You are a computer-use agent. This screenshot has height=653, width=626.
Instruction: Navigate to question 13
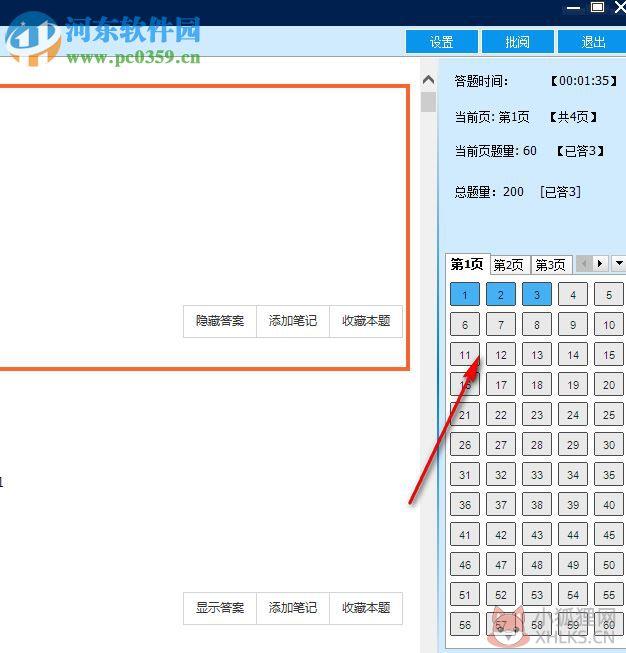tap(537, 355)
